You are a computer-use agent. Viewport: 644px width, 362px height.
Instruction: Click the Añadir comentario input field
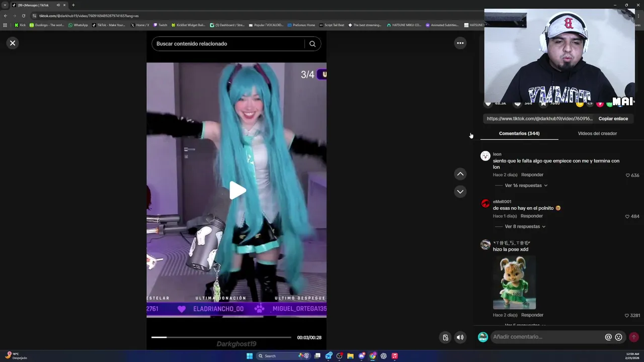tap(547, 337)
